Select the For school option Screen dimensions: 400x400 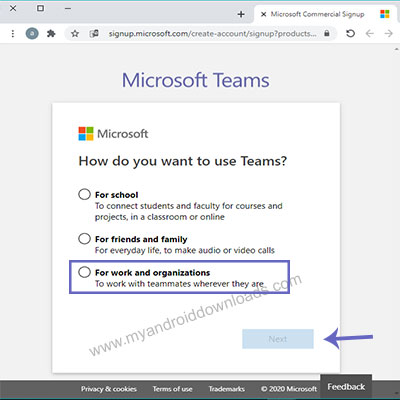84,194
